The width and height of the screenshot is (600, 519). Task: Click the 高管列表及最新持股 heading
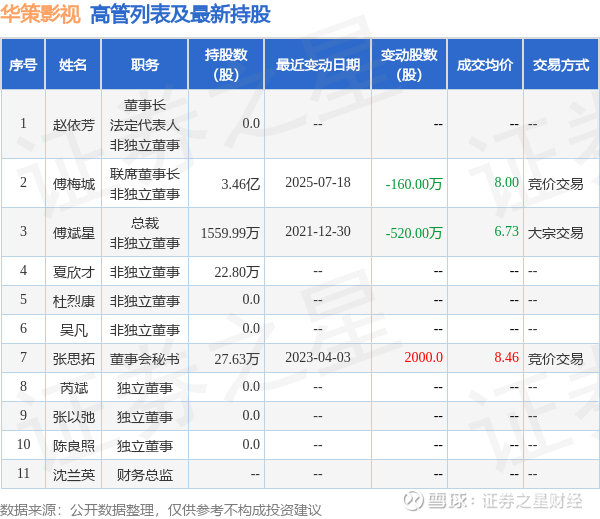[180, 15]
